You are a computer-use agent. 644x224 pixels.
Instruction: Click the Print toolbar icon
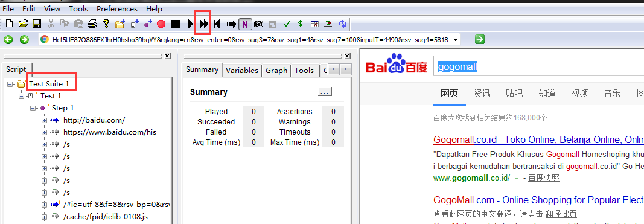tap(92, 24)
